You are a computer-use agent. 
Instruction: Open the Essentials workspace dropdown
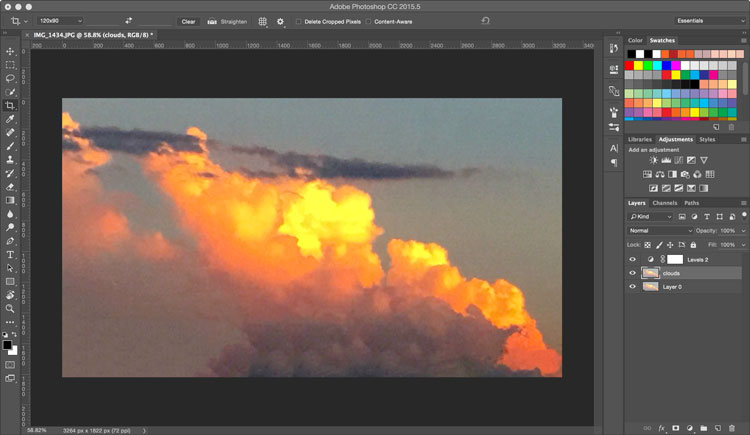709,21
